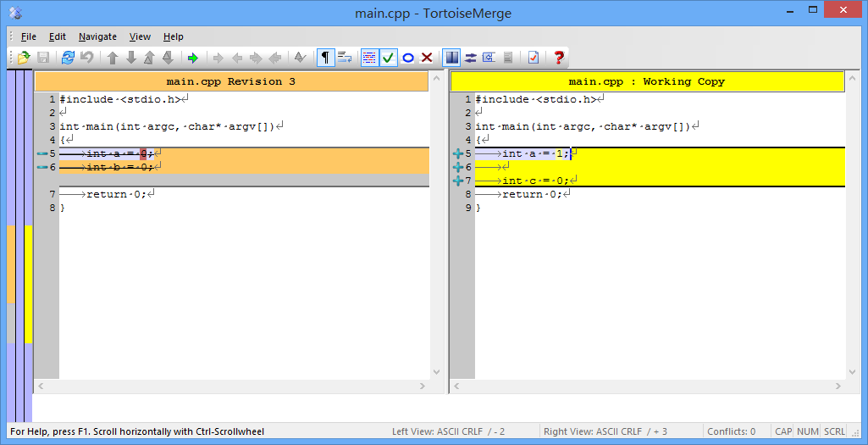Image resolution: width=868 pixels, height=445 pixels.
Task: Click right pane horizontal scroll right arrow
Action: [838, 387]
